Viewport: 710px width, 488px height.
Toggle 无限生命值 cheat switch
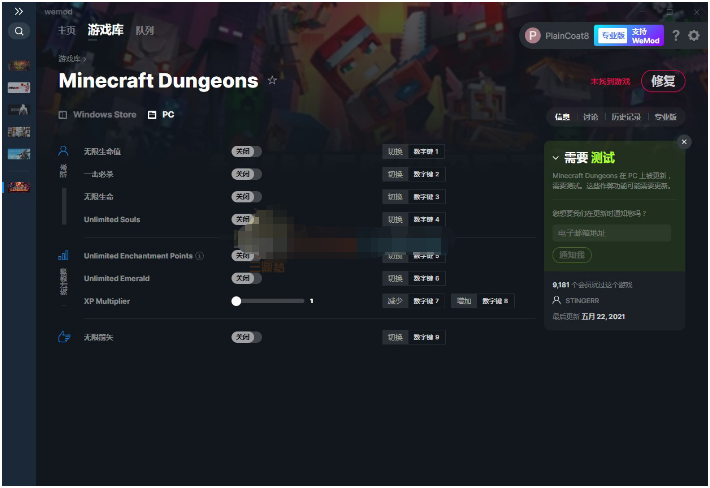tap(246, 151)
